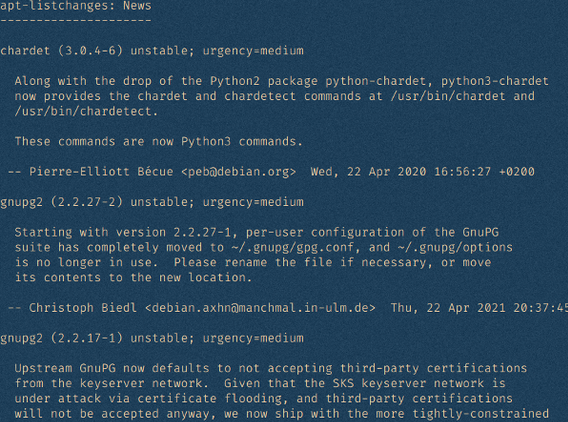
Task: Click the 'apt-listchanges: News' heading
Action: click(76, 6)
